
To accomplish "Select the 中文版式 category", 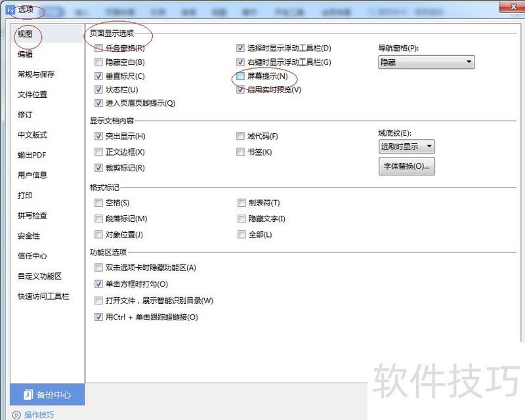I will (x=32, y=135).
